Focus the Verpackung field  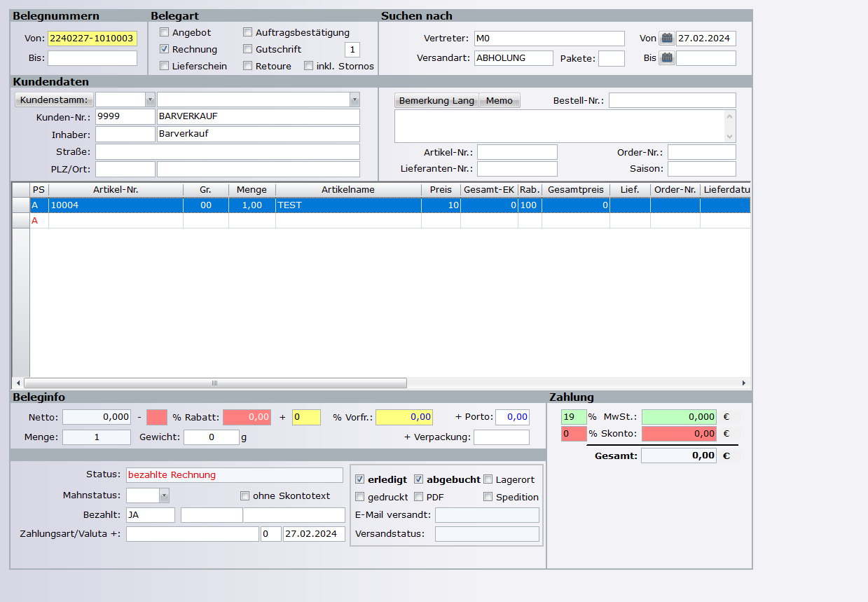pos(502,437)
